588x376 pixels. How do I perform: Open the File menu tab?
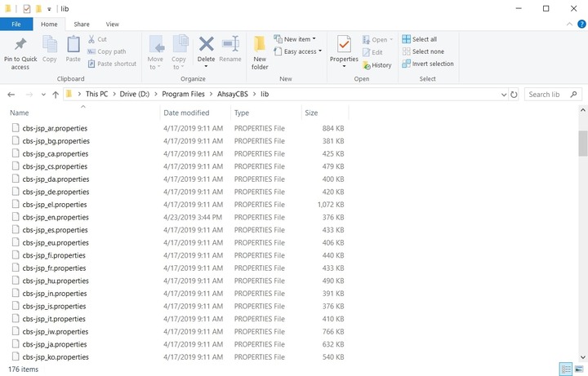16,24
